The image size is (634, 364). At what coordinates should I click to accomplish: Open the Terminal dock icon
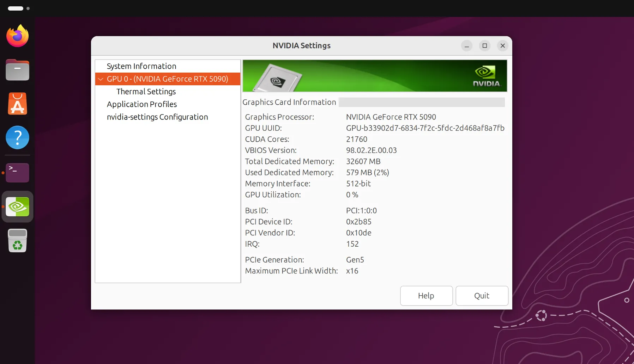pyautogui.click(x=17, y=172)
